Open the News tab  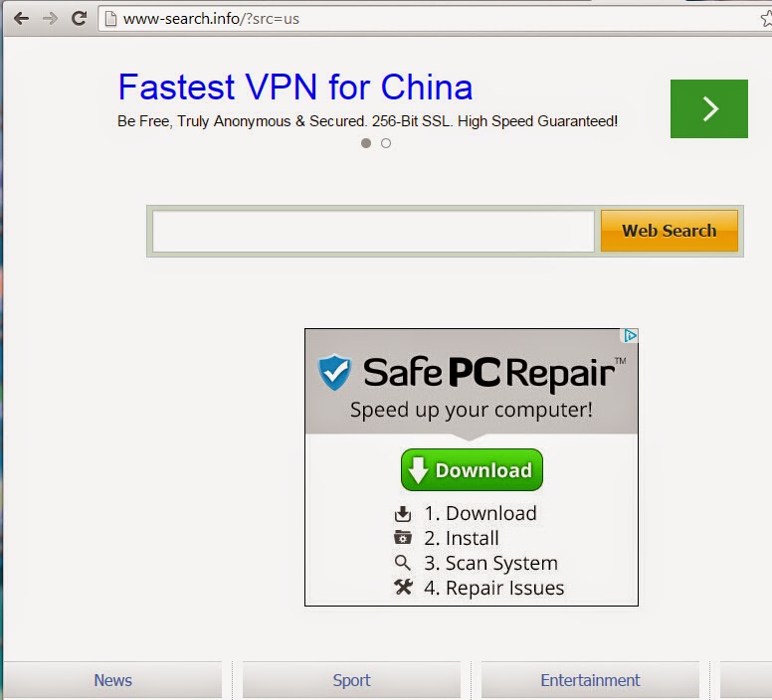(112, 680)
